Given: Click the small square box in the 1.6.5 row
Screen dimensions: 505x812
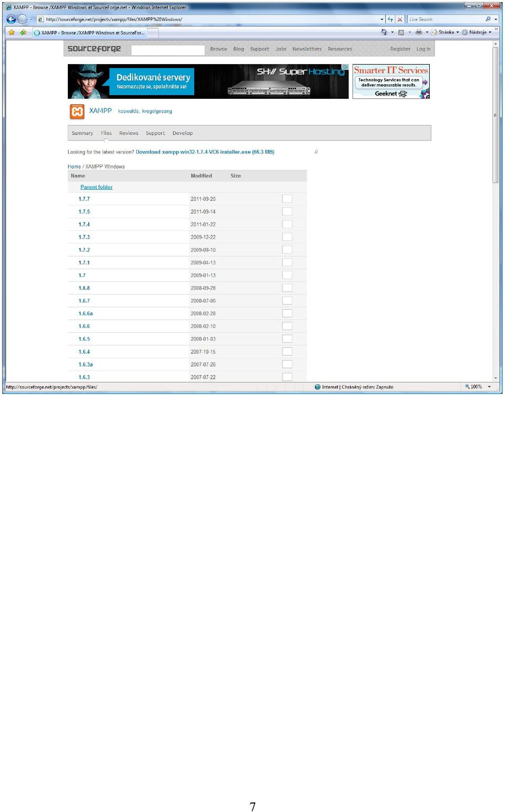Looking at the screenshot, I should click(287, 339).
